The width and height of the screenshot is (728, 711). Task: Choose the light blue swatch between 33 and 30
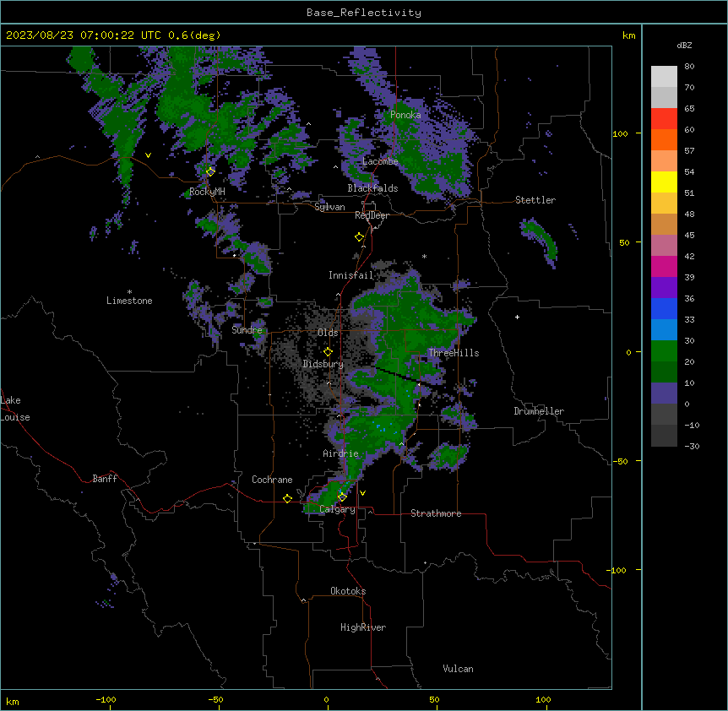click(664, 330)
